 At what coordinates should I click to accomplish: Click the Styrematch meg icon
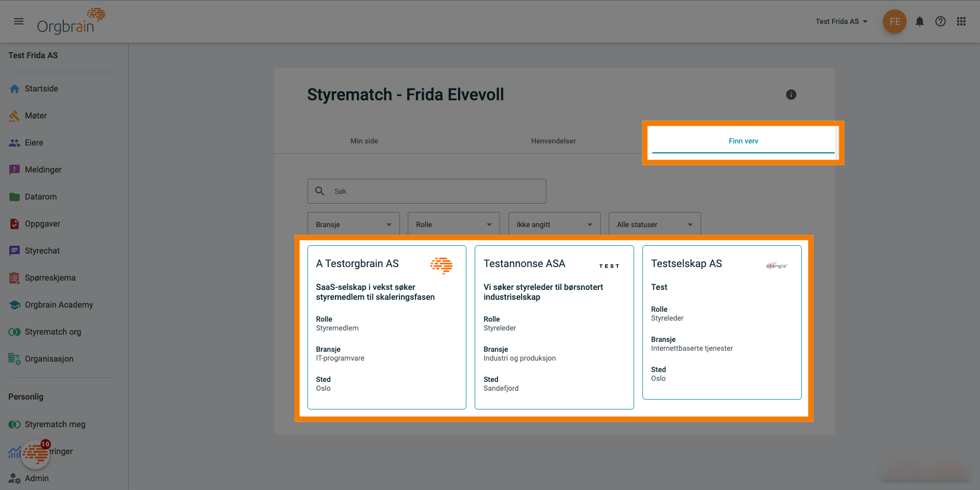[x=15, y=425]
